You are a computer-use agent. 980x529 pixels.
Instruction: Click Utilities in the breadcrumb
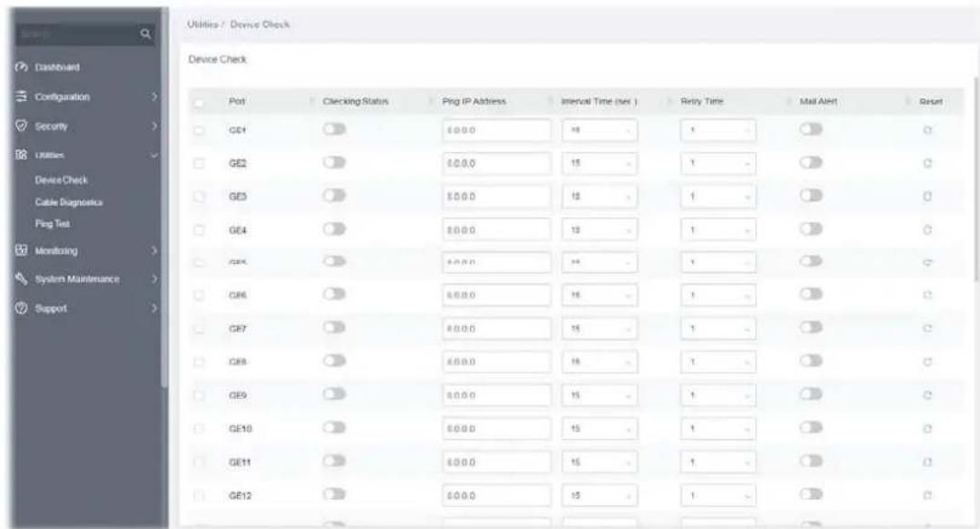(x=202, y=25)
